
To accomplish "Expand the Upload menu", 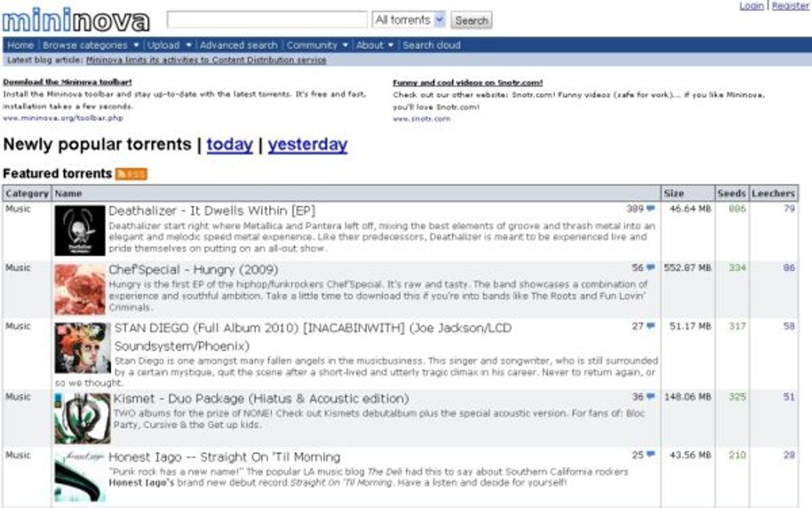I will (169, 45).
